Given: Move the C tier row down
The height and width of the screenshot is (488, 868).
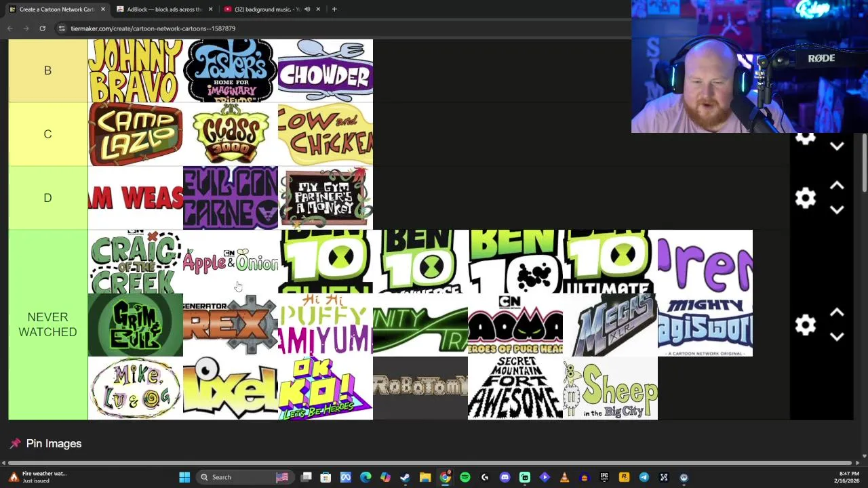Looking at the screenshot, I should tap(837, 146).
